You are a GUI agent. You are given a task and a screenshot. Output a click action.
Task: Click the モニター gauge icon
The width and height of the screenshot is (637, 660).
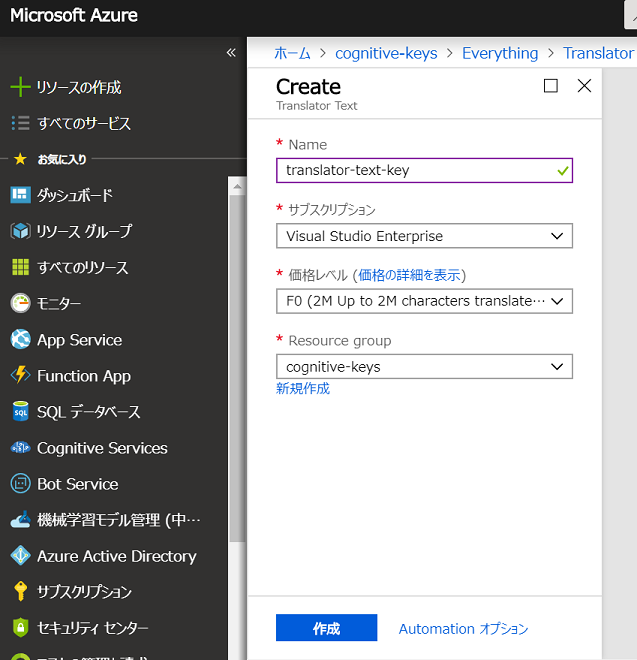(20, 303)
